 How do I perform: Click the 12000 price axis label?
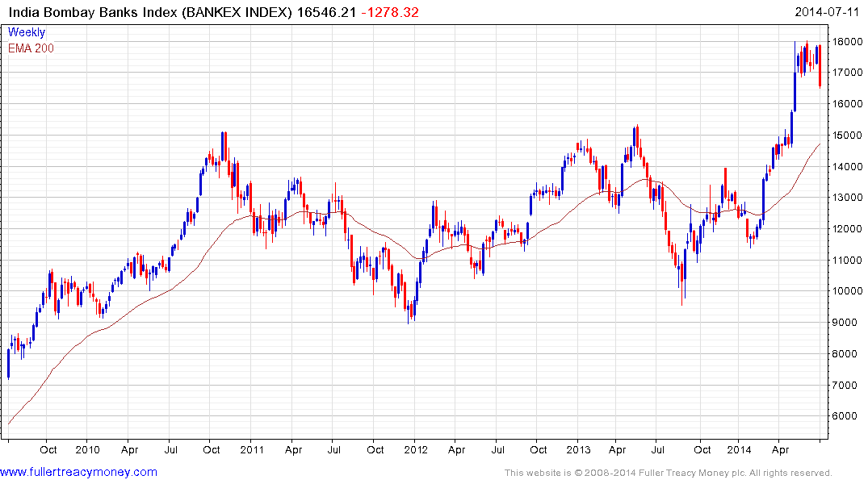point(847,229)
